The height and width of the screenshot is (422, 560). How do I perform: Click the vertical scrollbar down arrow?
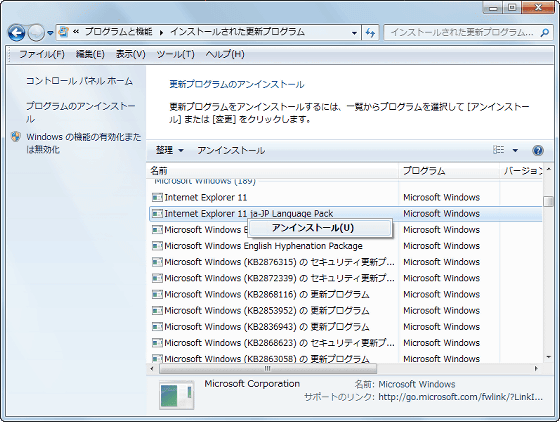[x=549, y=357]
